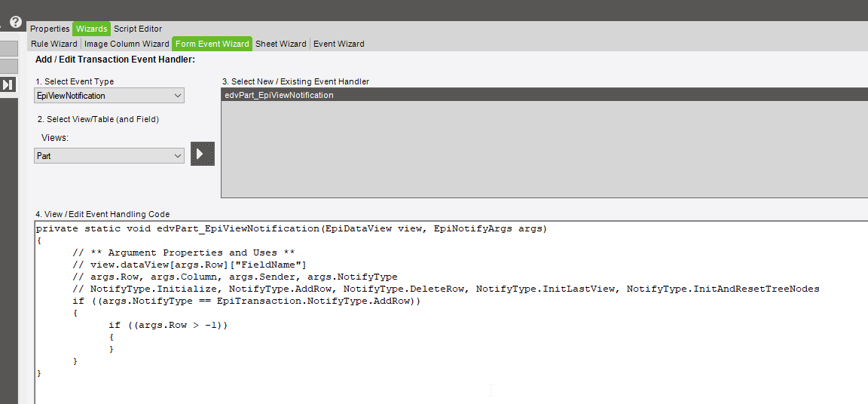This screenshot has height=404, width=868.
Task: Open the Properties tab
Action: 50,29
